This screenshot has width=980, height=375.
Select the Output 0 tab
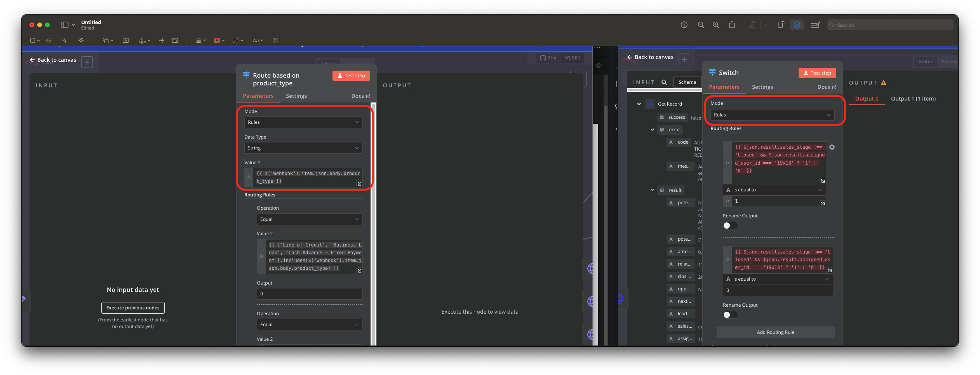867,99
